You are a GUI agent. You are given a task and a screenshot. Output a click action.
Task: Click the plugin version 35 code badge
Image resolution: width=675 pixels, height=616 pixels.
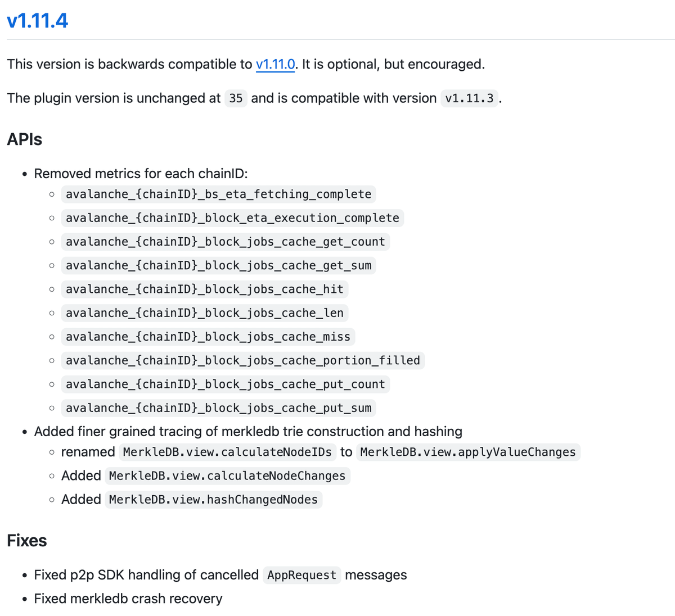[x=236, y=98]
